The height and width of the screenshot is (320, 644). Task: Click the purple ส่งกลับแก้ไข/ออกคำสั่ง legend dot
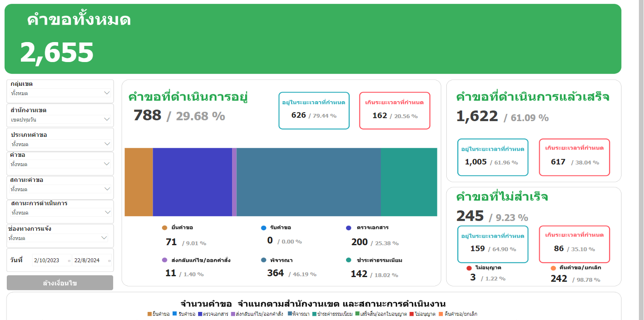[x=165, y=260]
